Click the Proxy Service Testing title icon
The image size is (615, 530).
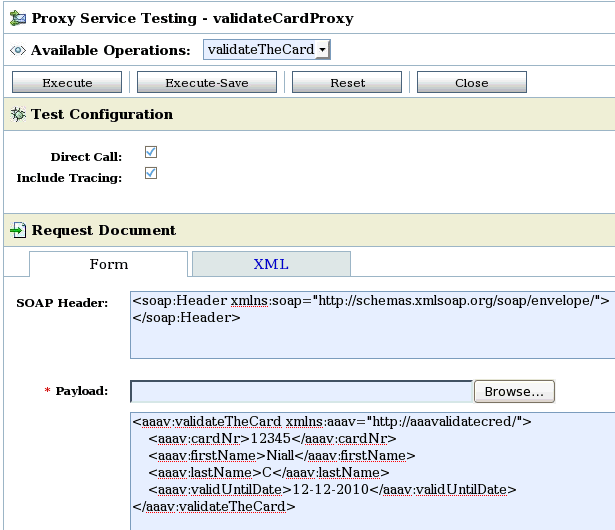pos(18,18)
